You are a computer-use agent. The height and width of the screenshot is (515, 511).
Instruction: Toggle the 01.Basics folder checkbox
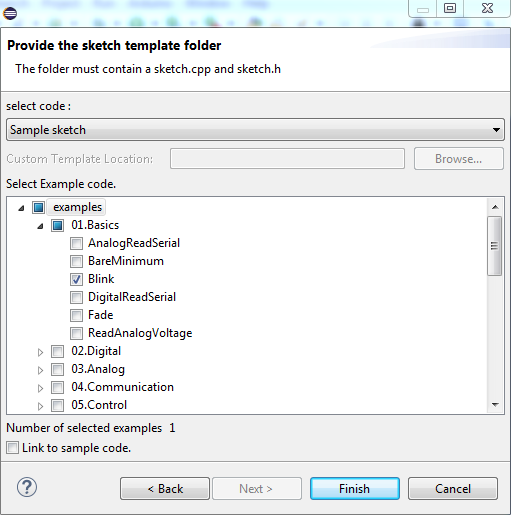click(57, 225)
